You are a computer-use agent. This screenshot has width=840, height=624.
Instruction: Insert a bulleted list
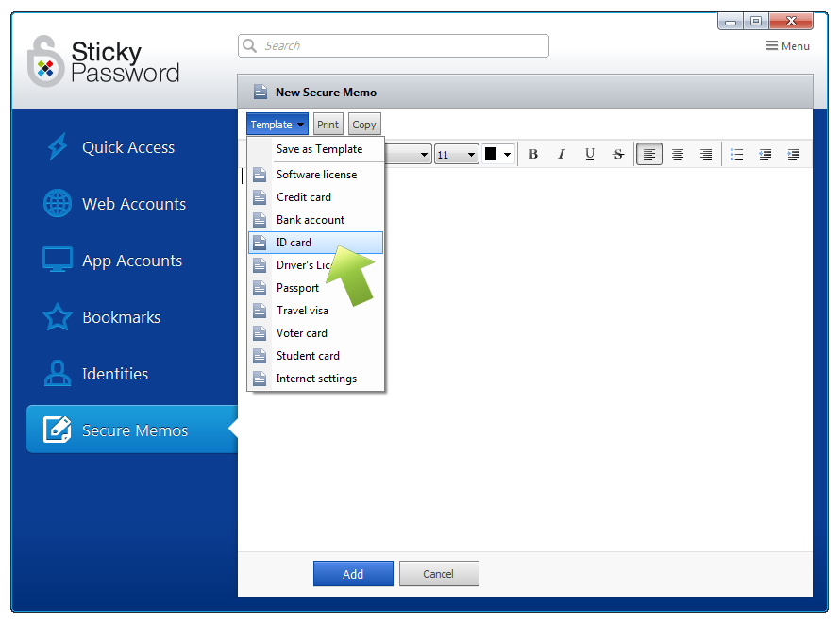[736, 154]
